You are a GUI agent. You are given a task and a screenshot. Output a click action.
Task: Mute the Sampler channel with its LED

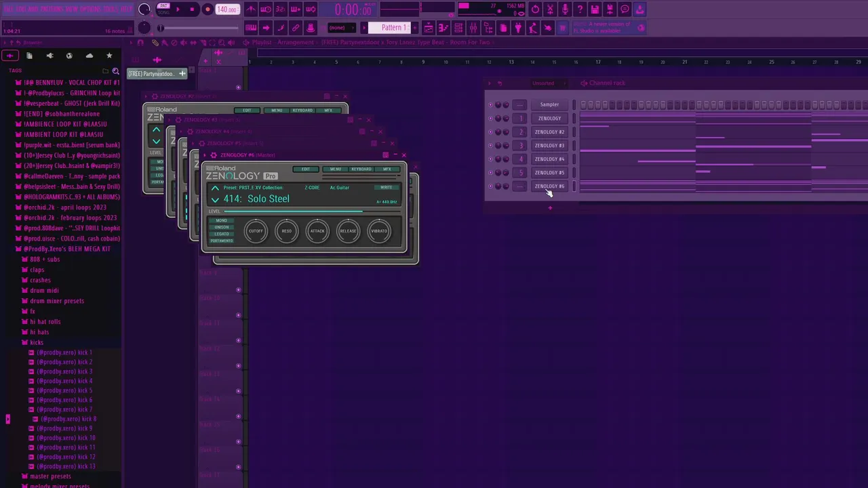point(491,105)
